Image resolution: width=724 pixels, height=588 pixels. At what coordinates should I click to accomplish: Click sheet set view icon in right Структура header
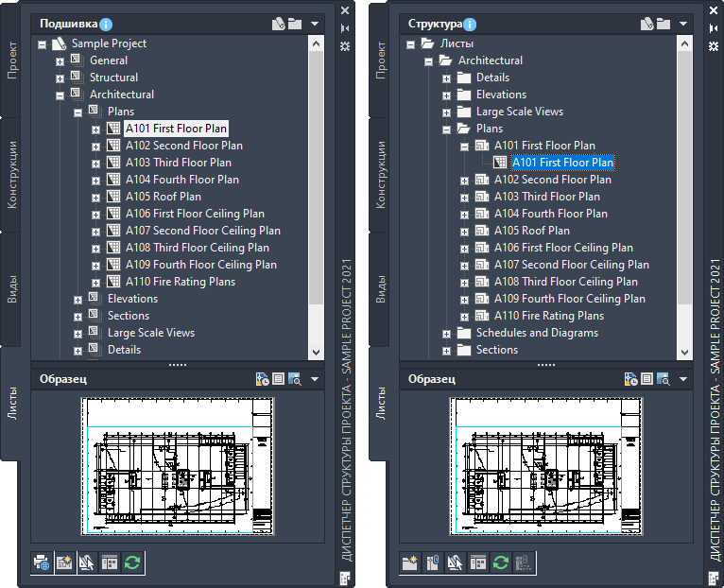click(x=647, y=24)
